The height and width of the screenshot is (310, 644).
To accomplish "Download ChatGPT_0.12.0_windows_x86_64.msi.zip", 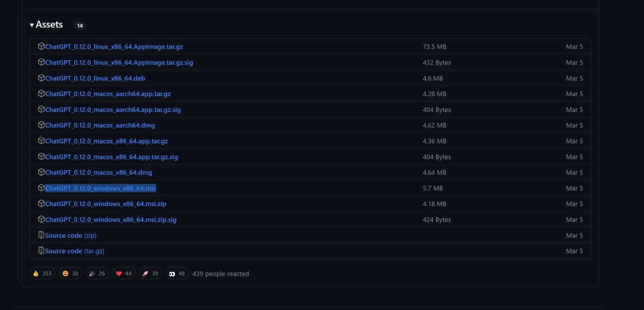I will (106, 204).
